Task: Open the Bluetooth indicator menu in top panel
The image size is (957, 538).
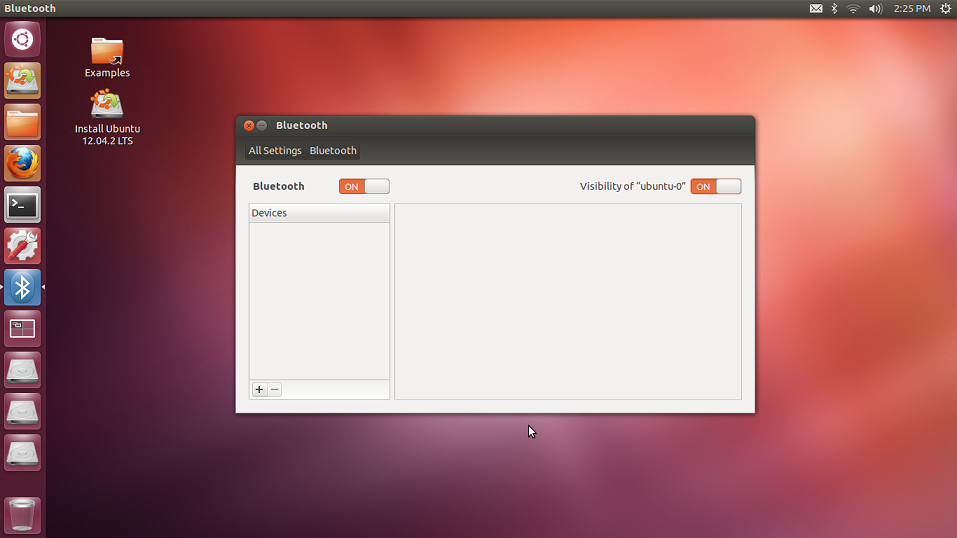Action: [x=834, y=9]
